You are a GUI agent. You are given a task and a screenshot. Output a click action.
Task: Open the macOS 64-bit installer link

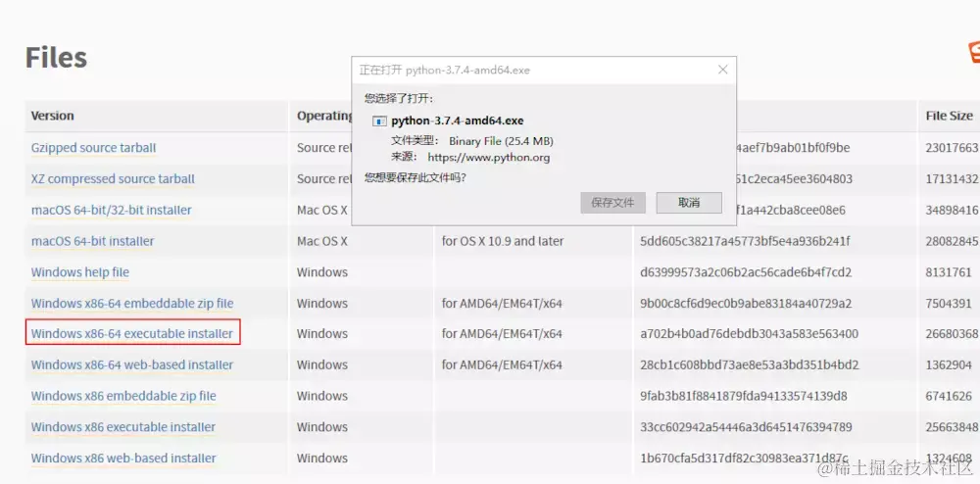tap(92, 241)
